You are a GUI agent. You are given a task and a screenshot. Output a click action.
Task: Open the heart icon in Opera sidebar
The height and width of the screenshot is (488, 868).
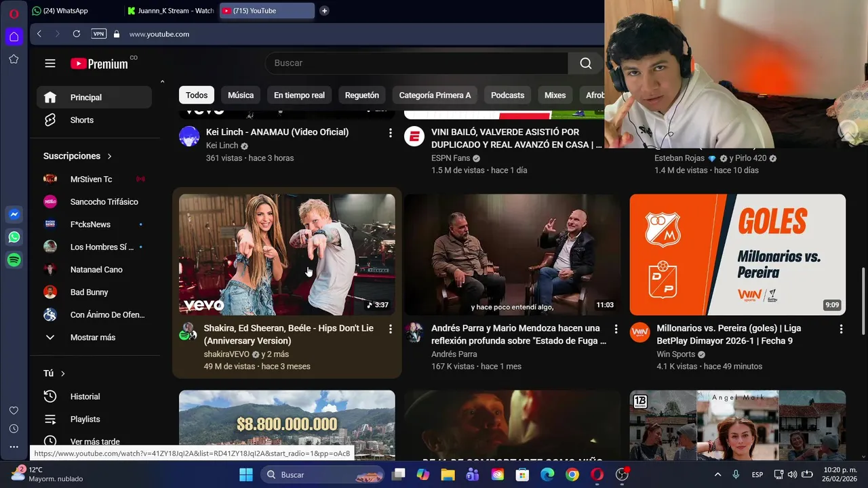(x=14, y=410)
